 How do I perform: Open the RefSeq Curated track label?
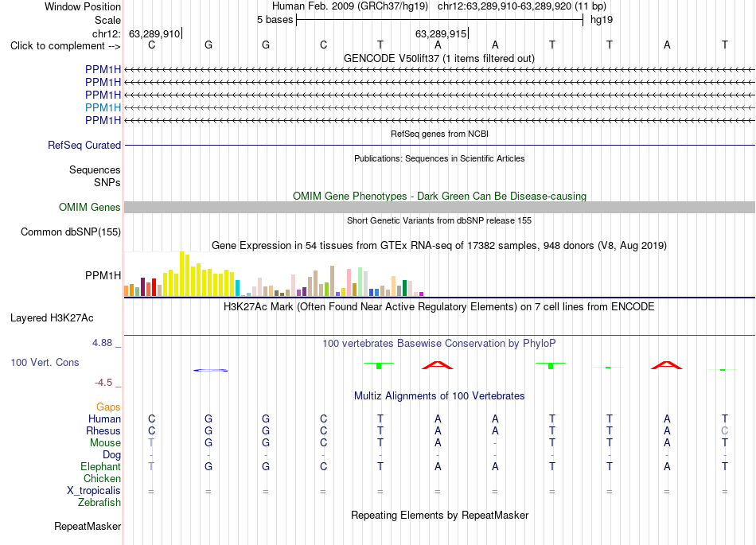click(x=84, y=145)
